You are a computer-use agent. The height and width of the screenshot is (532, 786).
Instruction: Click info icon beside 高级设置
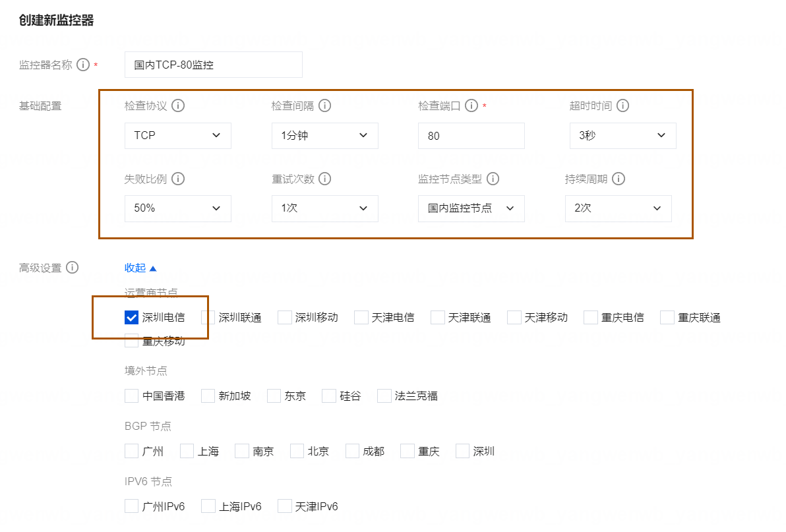[x=72, y=268]
